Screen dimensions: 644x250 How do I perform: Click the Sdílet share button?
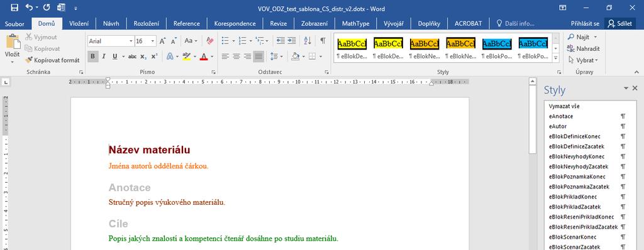[620, 23]
